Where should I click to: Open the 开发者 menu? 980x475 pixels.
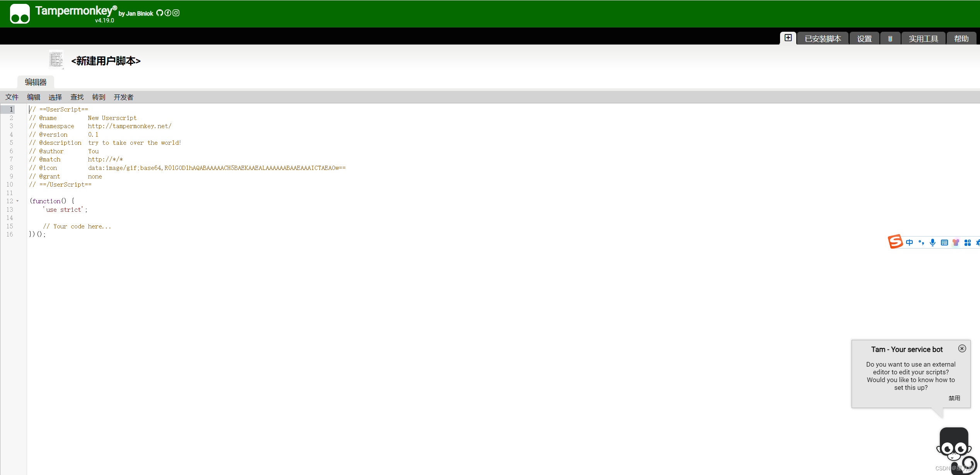point(123,97)
